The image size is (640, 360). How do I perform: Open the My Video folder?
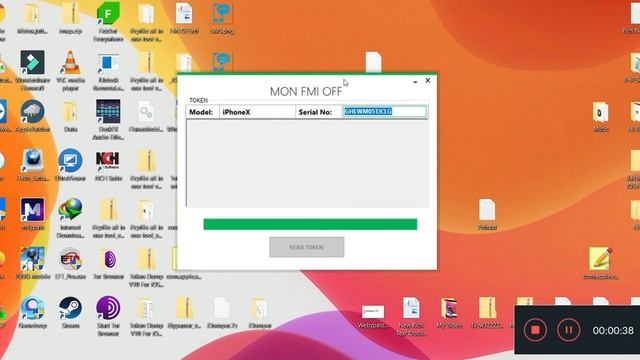tap(449, 312)
